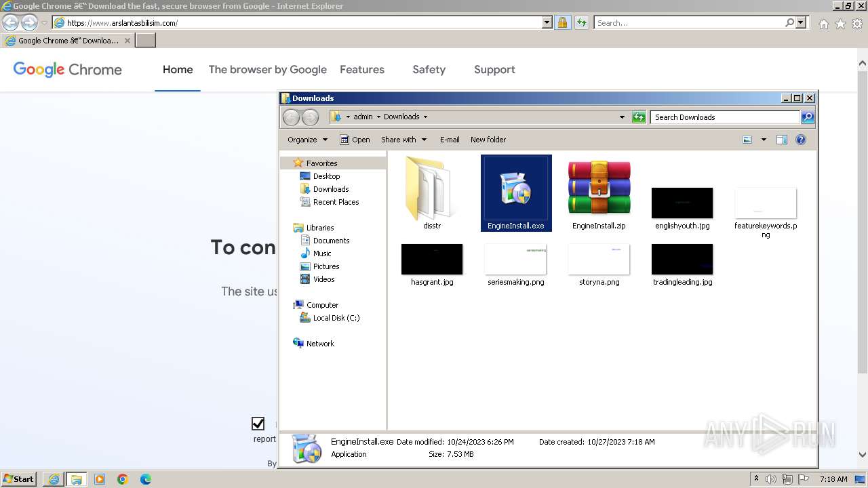Click the security lock icon in IE
Viewport: 868px width, 488px height.
562,22
